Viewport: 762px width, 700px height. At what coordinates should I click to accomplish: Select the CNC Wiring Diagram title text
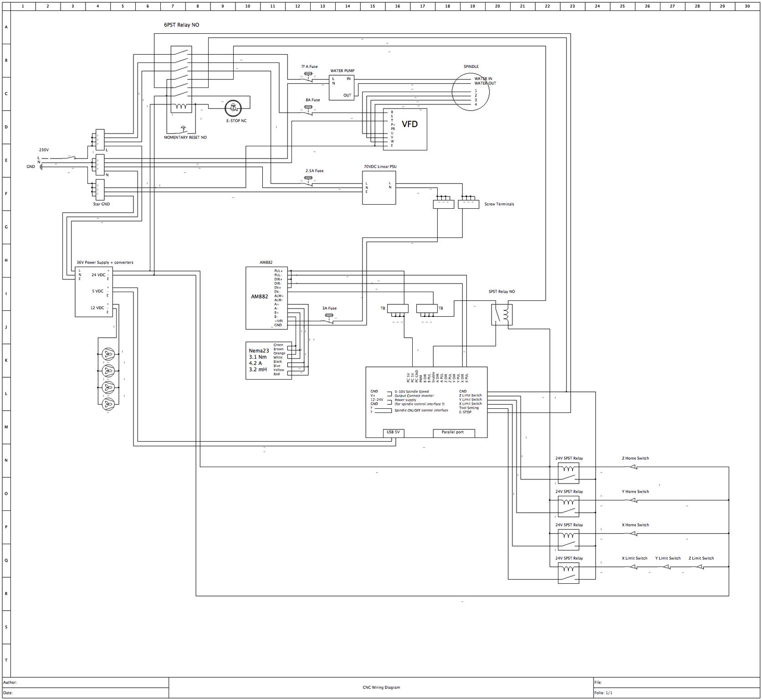(x=378, y=687)
